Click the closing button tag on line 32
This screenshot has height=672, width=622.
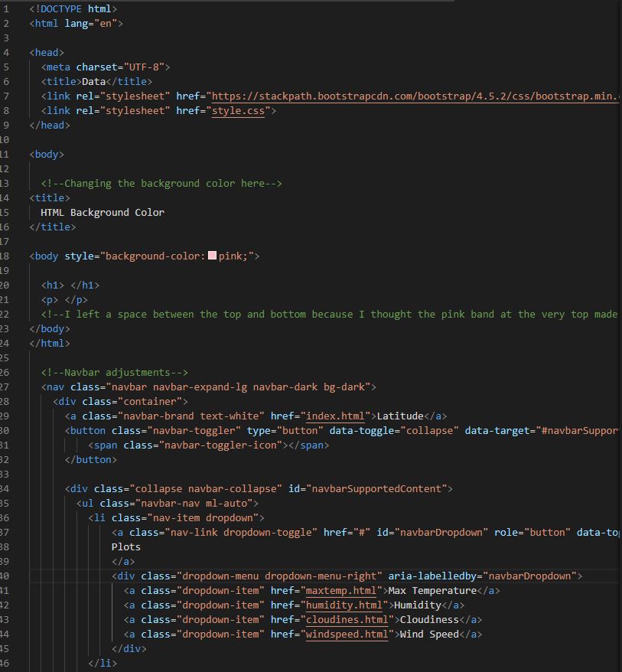point(91,459)
